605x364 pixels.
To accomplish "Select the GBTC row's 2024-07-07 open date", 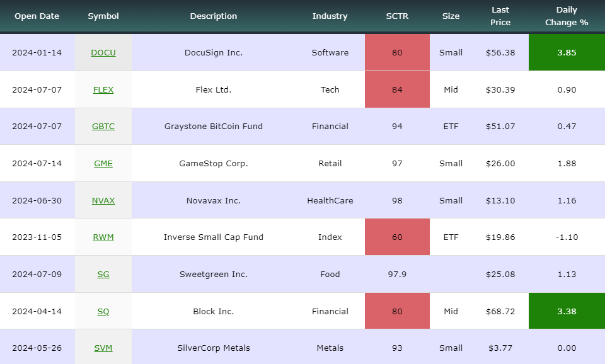I will [x=37, y=126].
